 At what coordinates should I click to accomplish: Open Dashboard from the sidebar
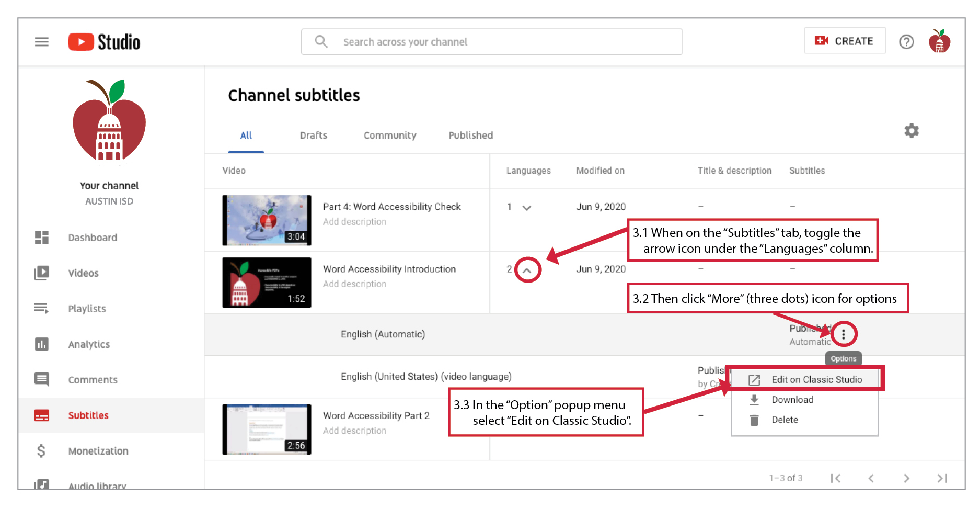pyautogui.click(x=92, y=238)
